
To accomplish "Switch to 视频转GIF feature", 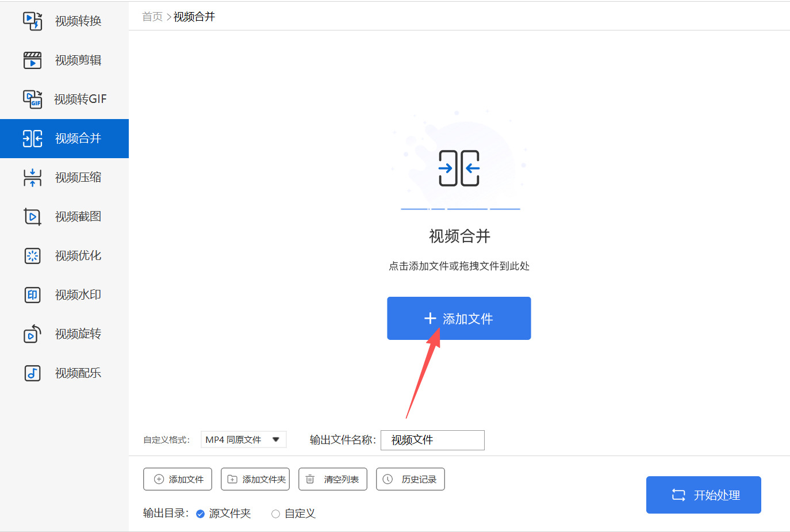I will click(64, 99).
